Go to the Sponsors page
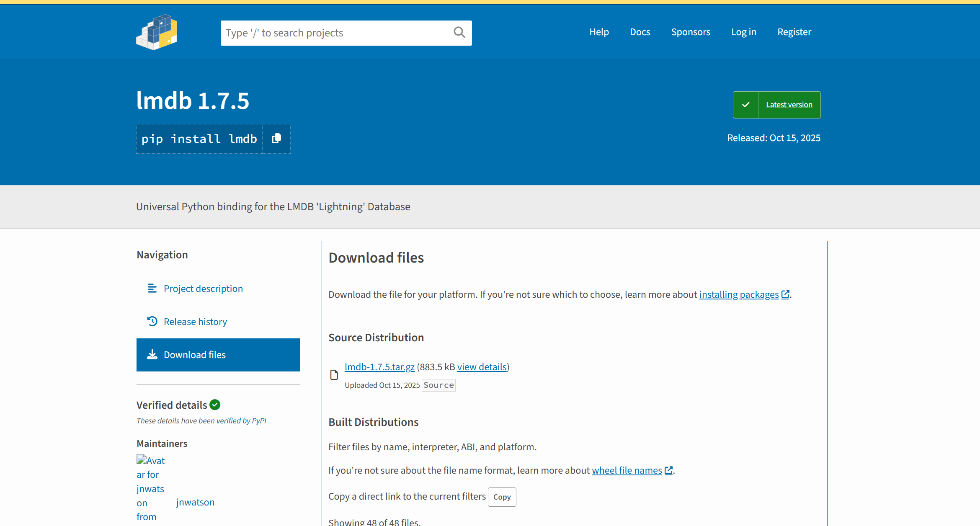The height and width of the screenshot is (526, 980). pyautogui.click(x=691, y=32)
